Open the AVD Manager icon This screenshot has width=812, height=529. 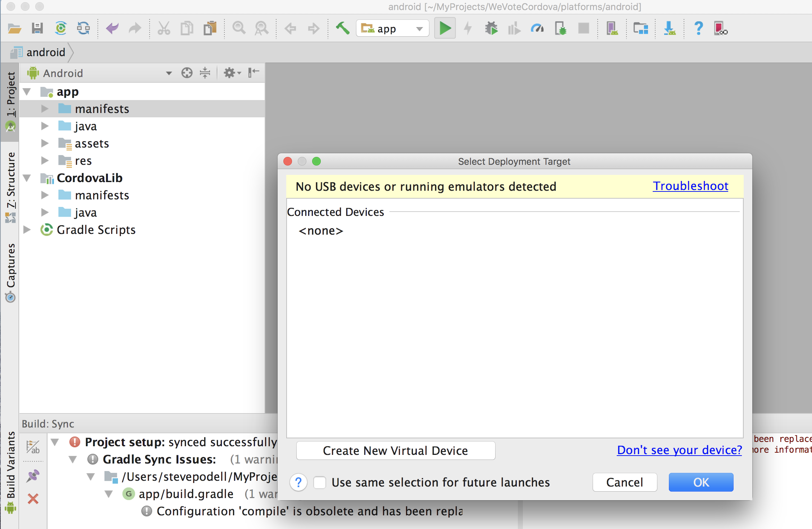click(x=612, y=28)
